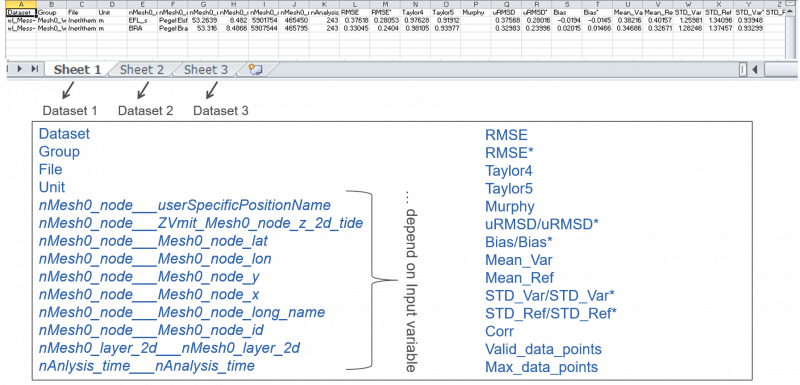Select the cell with value -0.0194
Image resolution: width=800 pixels, height=385 pixels.
pos(567,20)
